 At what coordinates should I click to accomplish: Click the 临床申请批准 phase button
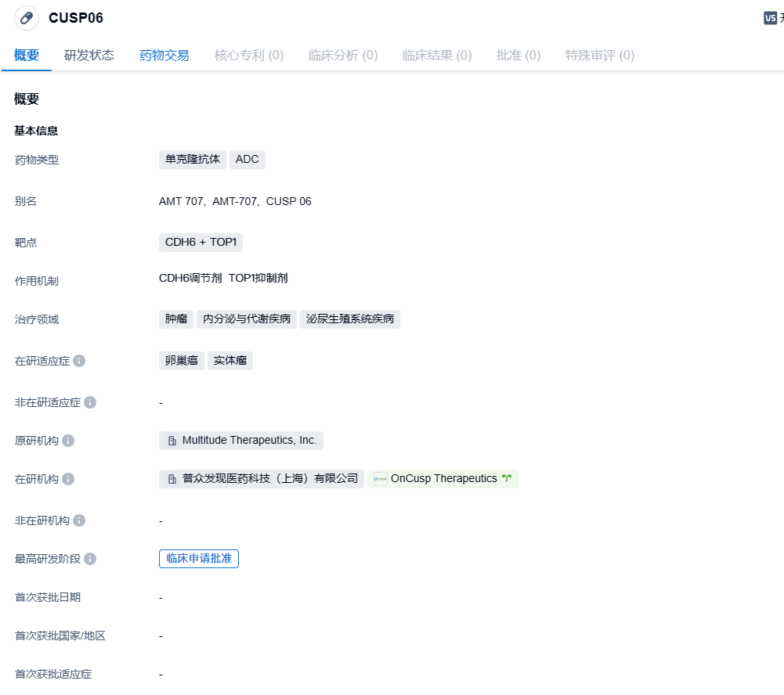click(x=199, y=559)
